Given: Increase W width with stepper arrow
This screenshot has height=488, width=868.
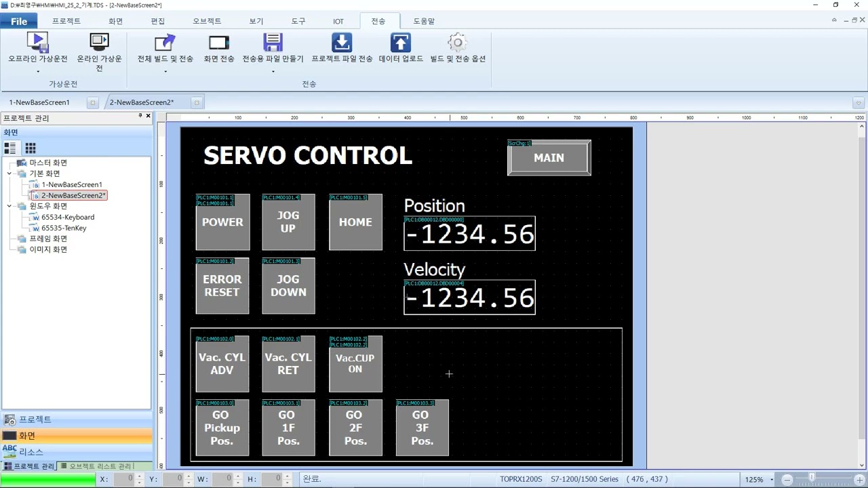Looking at the screenshot, I should (237, 476).
